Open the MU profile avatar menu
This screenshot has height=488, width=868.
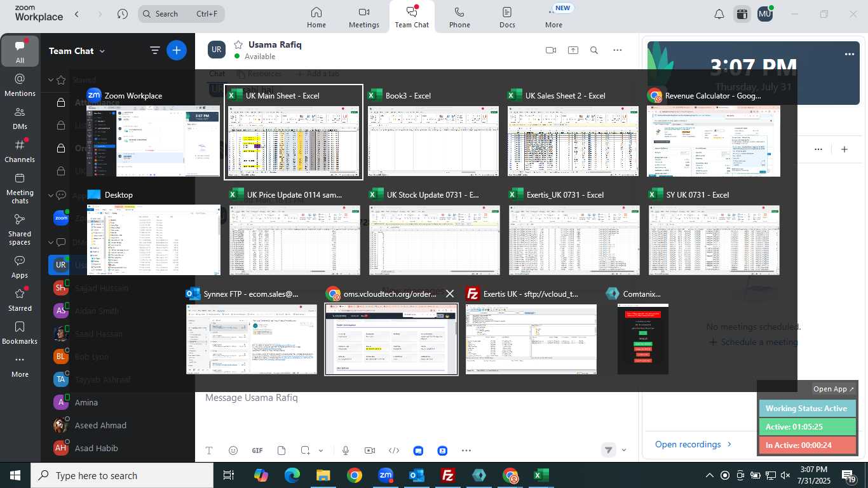(x=765, y=14)
